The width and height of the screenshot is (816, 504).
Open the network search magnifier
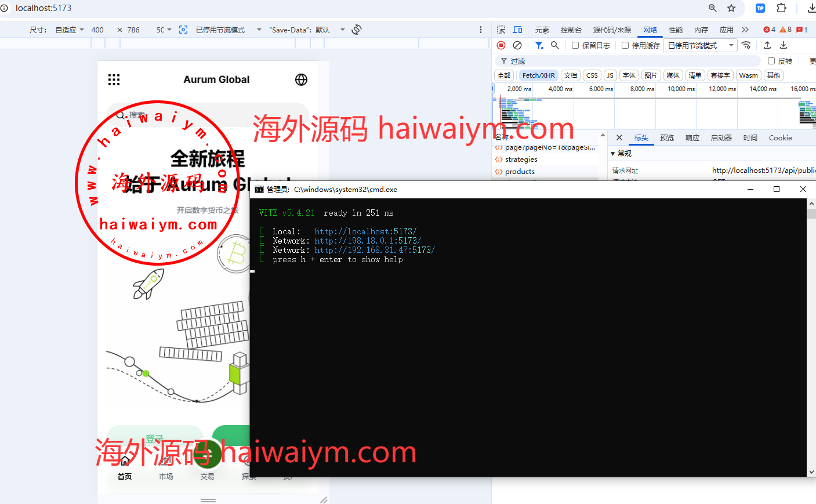pyautogui.click(x=555, y=45)
